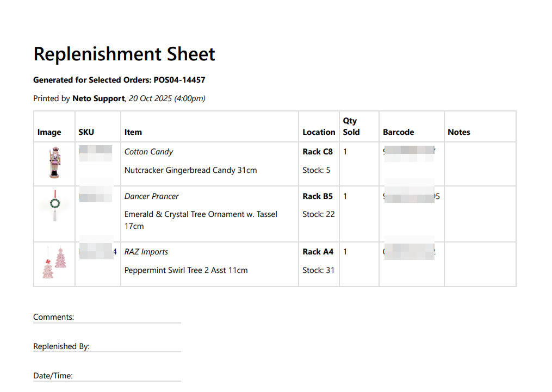Select the RAZ Imports brand name
The width and height of the screenshot is (552, 392).
click(x=146, y=252)
